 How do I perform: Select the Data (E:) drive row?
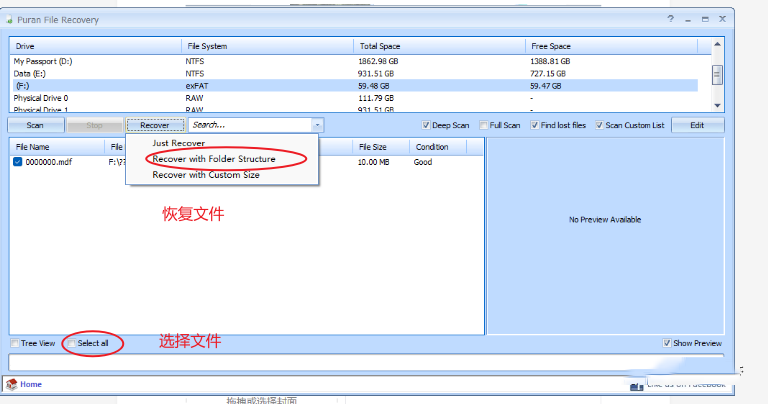click(355, 73)
